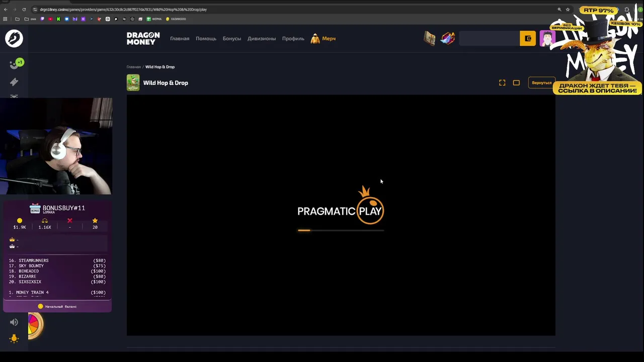Open the КАЗИНООО bookmark

click(176, 19)
